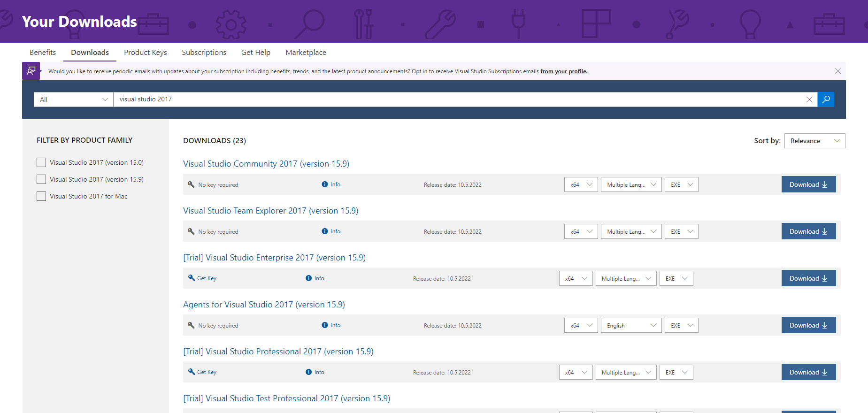This screenshot has height=413, width=868.
Task: Open Trial Visual Studio Test Professional 2017 link
Action: click(286, 398)
